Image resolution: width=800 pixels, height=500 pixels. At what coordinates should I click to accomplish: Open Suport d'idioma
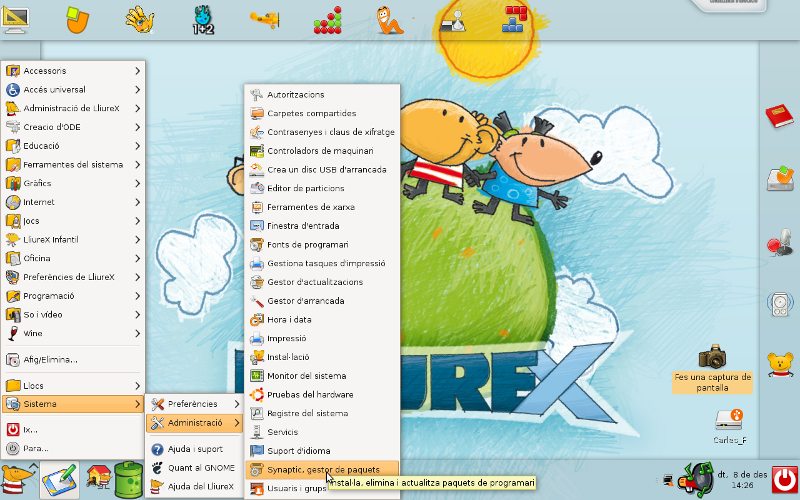[x=322, y=451]
